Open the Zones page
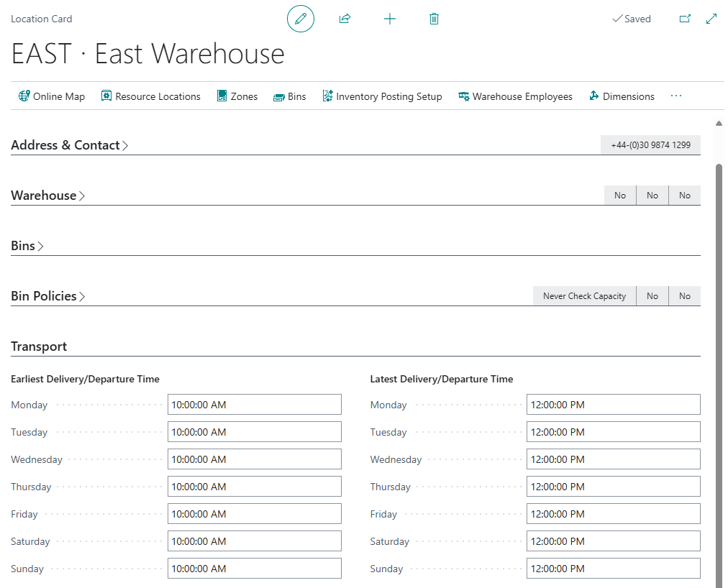The width and height of the screenshot is (728, 588). tap(237, 96)
